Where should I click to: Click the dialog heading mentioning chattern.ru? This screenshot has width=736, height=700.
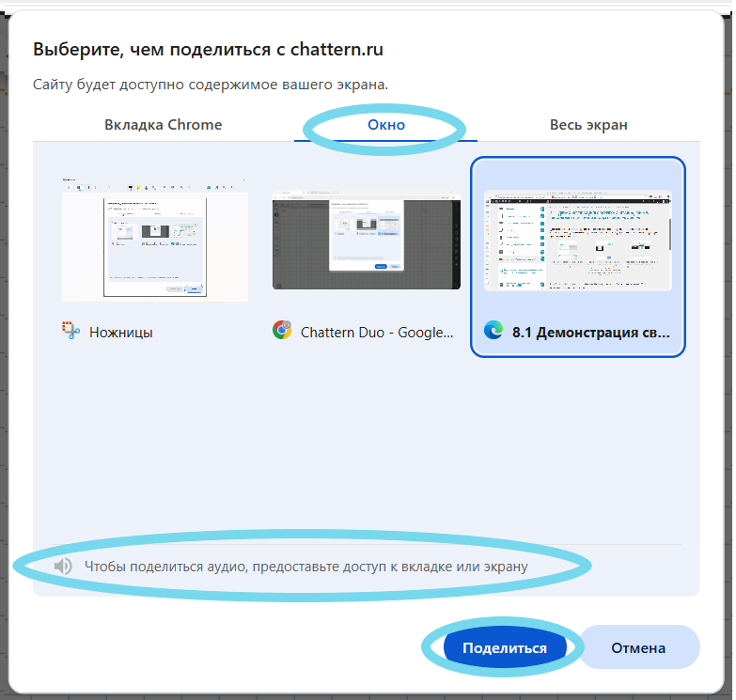[x=208, y=49]
